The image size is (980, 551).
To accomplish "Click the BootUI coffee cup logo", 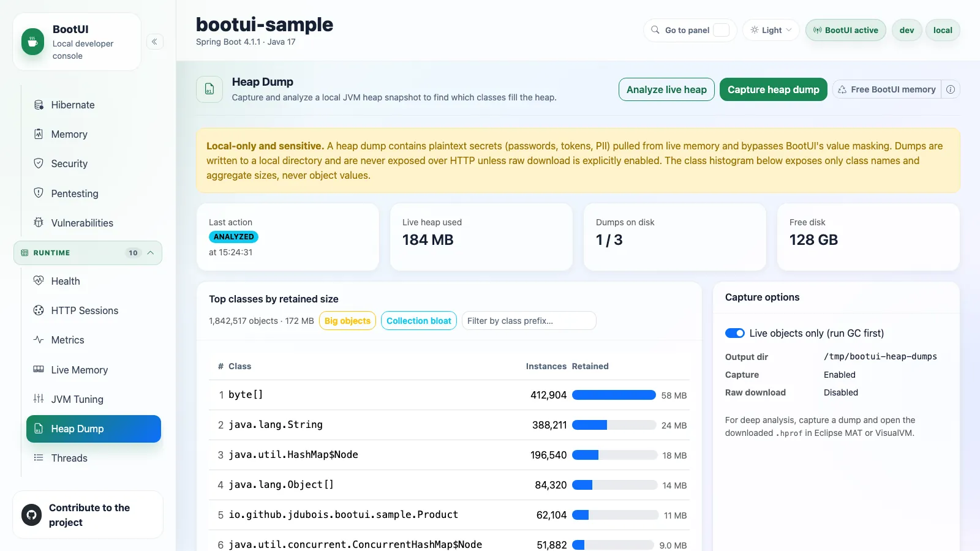I will [x=33, y=42].
